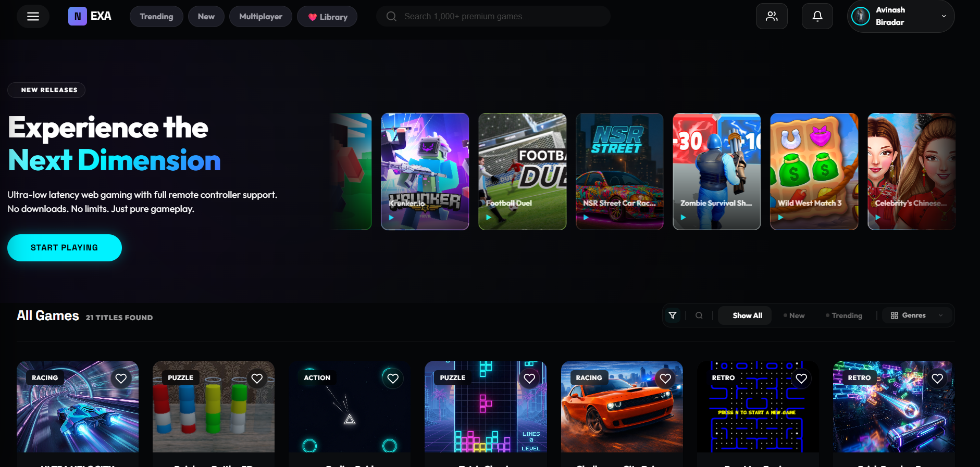
Task: Favorite the ACTION game with heart
Action: click(393, 378)
